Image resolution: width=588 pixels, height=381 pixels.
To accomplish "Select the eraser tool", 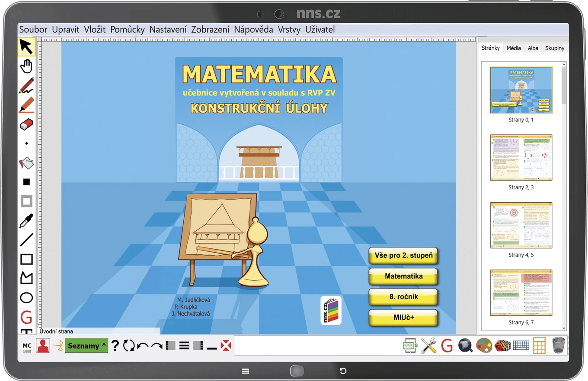I will pyautogui.click(x=26, y=124).
